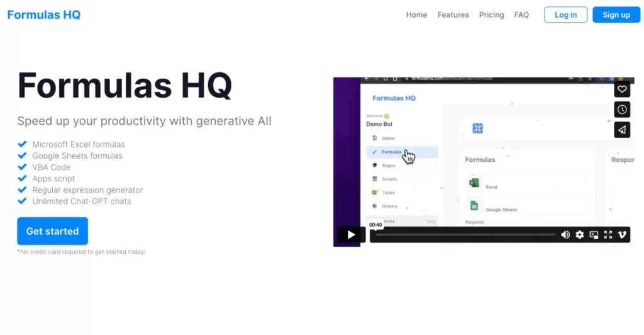Image resolution: width=644 pixels, height=335 pixels.
Task: Click the 'VBA Code' list item
Action: [52, 167]
